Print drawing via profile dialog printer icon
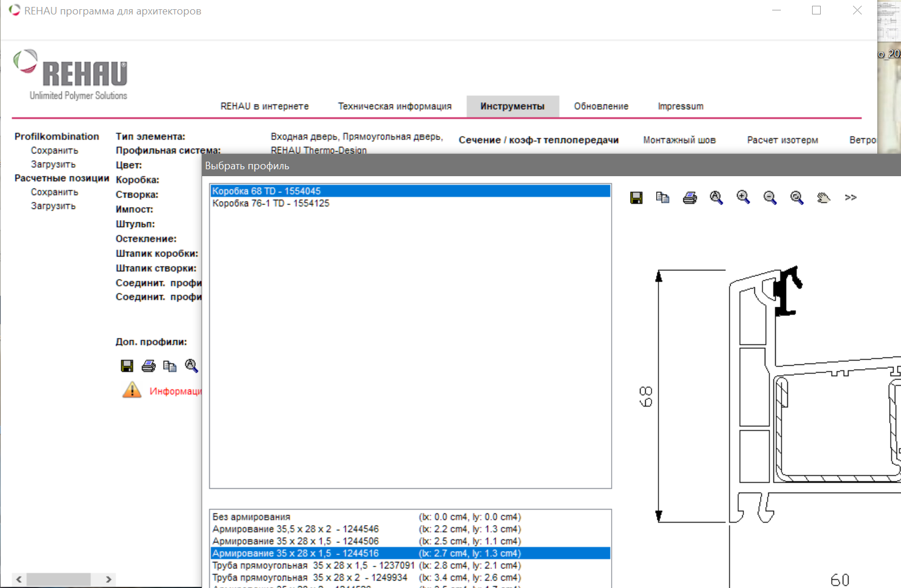This screenshot has width=901, height=588. pyautogui.click(x=690, y=198)
